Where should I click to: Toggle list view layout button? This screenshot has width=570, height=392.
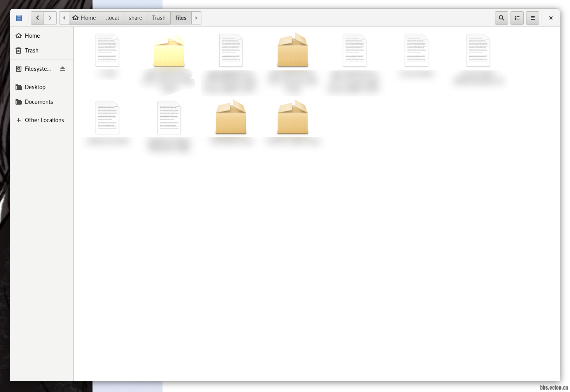coord(517,18)
